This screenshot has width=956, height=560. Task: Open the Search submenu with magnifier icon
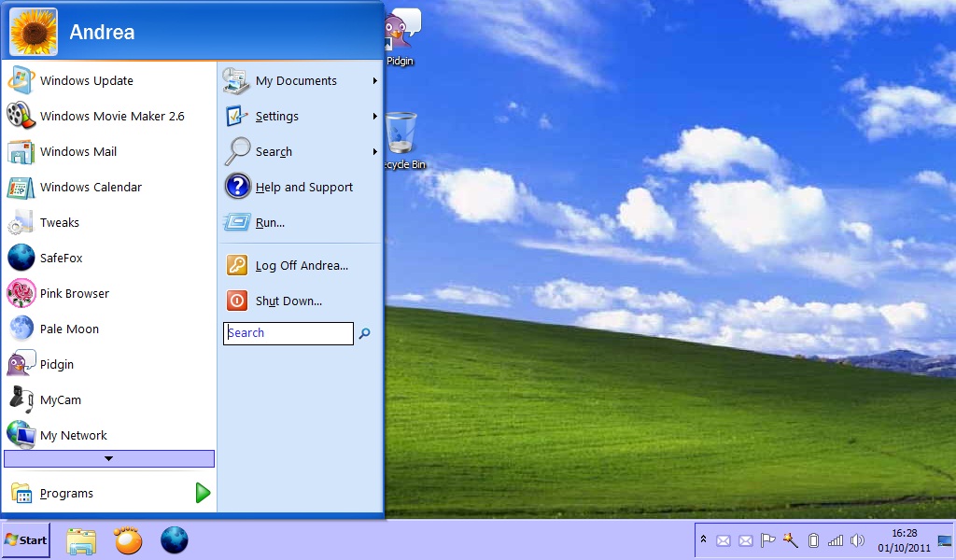301,151
